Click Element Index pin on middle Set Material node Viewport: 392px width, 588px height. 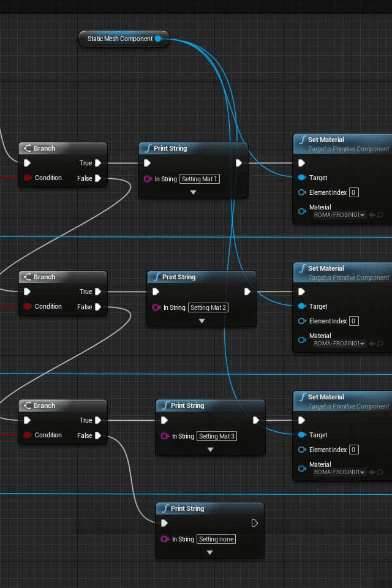tap(301, 321)
